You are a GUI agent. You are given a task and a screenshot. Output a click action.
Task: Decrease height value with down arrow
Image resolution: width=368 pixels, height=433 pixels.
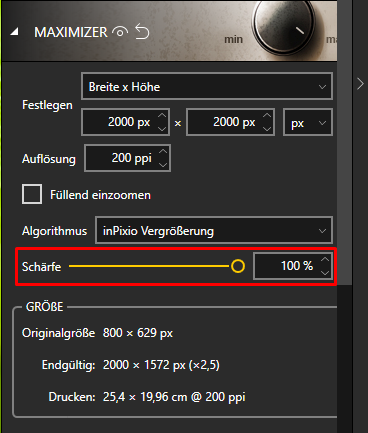coord(267,128)
